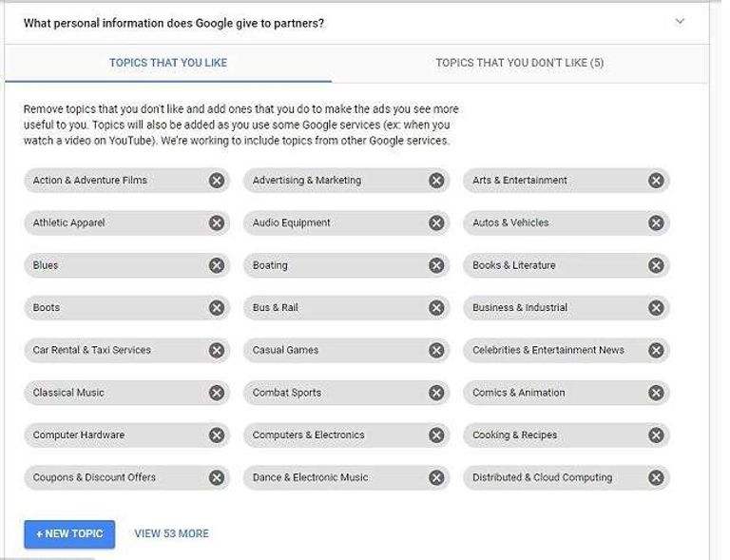Image resolution: width=730 pixels, height=560 pixels.
Task: Delete Coupons & Discount Offers topic
Action: [x=217, y=478]
